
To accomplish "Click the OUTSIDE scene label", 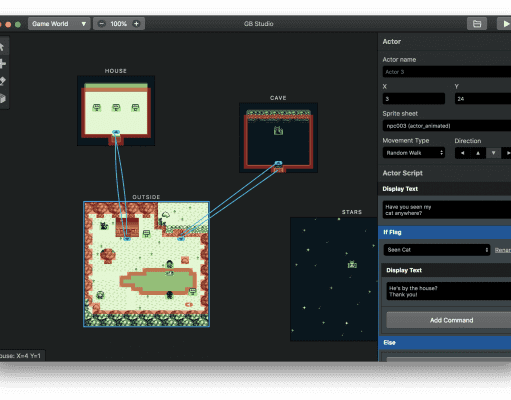I will tap(146, 197).
